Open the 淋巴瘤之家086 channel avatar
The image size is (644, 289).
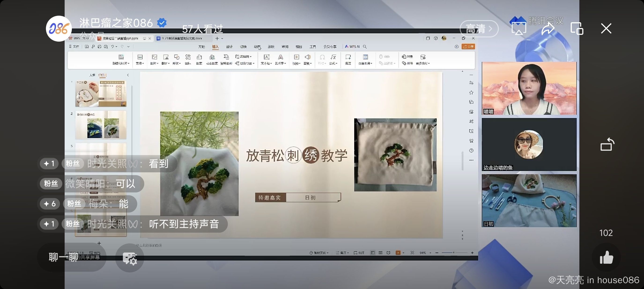pyautogui.click(x=59, y=29)
